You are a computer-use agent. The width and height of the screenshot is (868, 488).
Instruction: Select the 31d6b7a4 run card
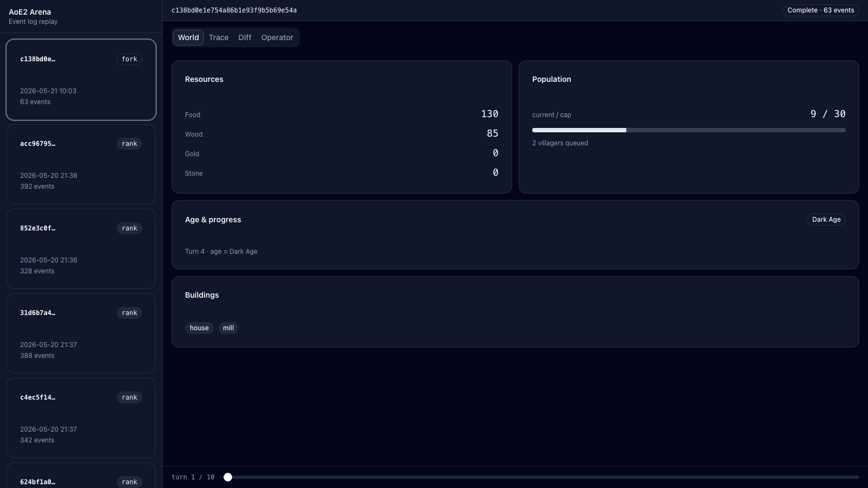pyautogui.click(x=81, y=333)
